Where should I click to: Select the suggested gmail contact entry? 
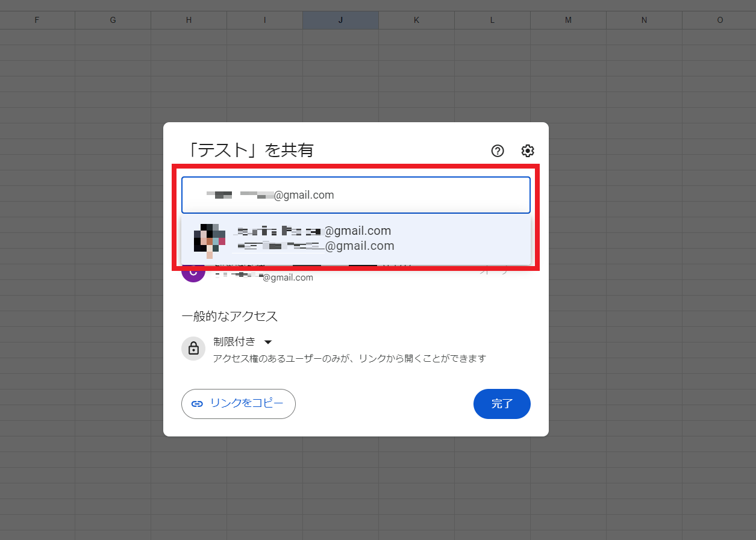click(x=355, y=239)
